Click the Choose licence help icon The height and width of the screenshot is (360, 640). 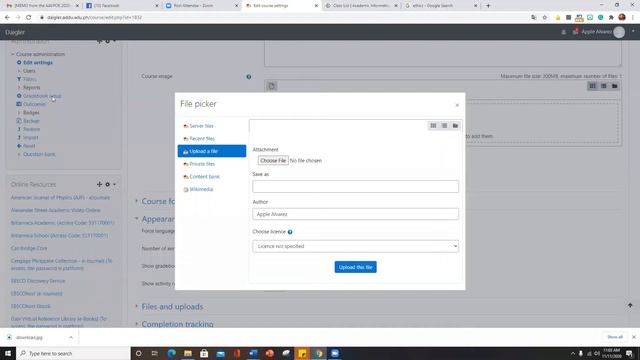click(x=290, y=232)
